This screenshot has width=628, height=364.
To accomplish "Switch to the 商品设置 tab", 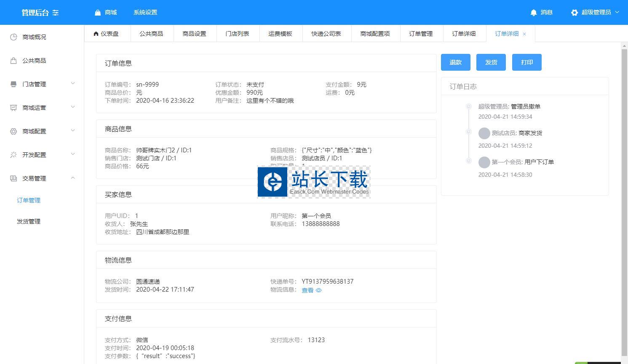I will (194, 34).
